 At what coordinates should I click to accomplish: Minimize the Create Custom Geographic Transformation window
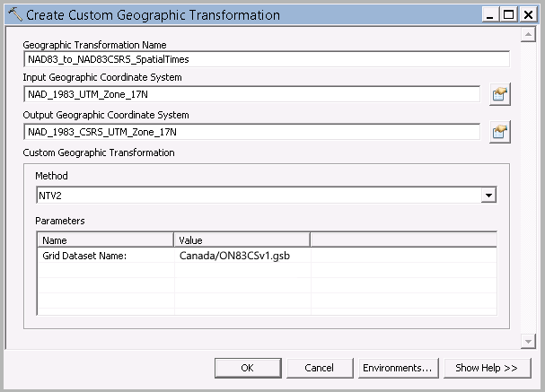tap(488, 15)
